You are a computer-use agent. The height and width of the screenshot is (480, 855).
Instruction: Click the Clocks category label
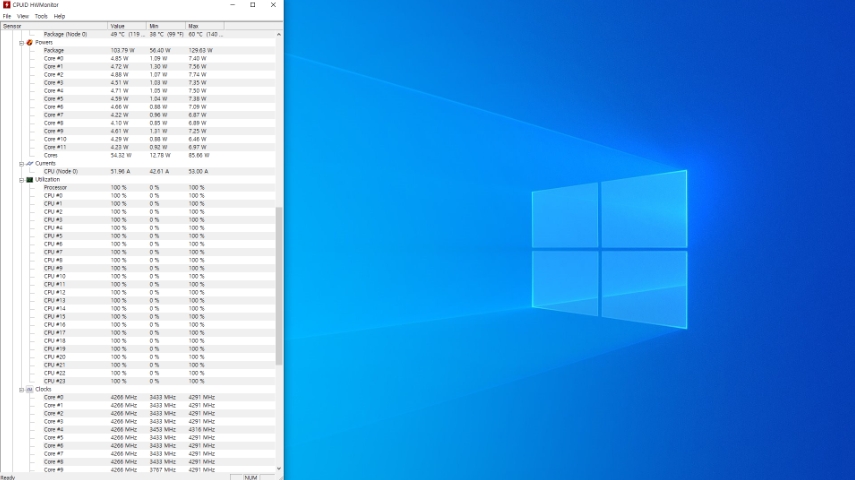[x=43, y=389]
